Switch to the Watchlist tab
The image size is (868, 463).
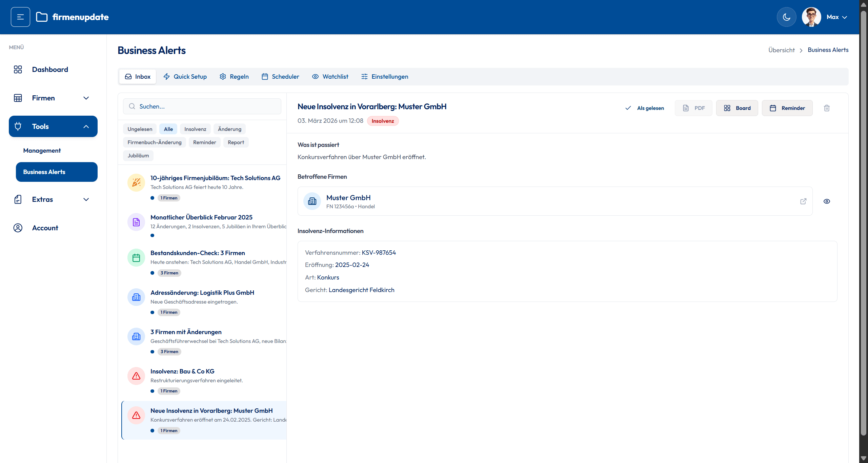tap(330, 76)
